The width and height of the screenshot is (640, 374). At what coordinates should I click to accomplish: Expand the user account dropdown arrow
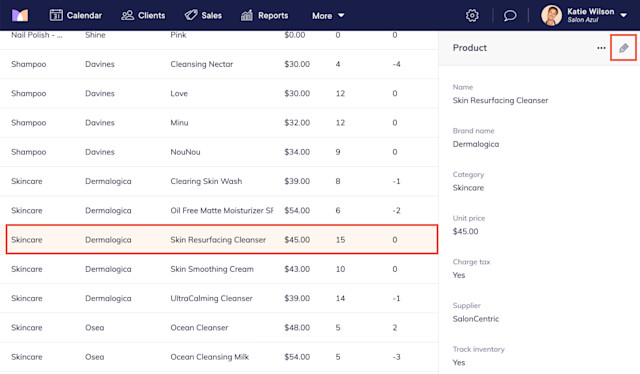[x=624, y=16]
